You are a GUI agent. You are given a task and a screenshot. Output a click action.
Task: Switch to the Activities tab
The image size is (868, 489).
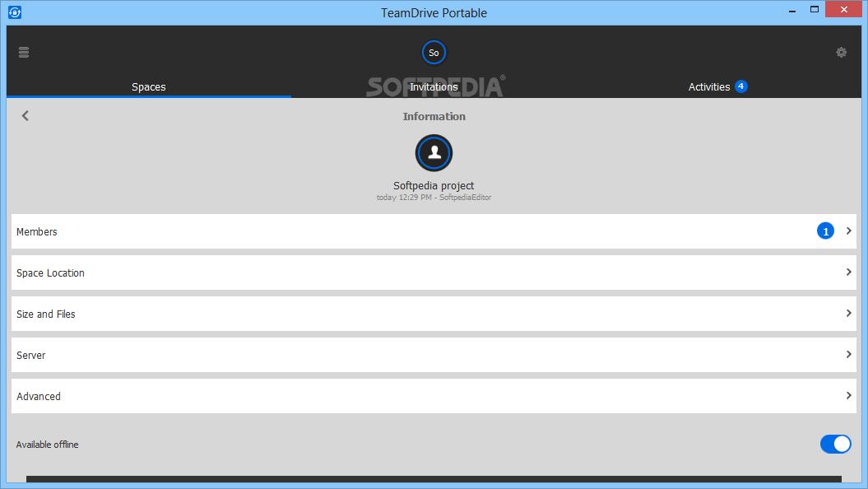[718, 87]
